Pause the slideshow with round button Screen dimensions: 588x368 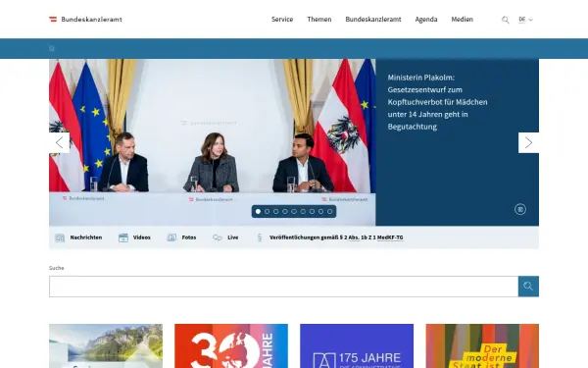pos(520,209)
